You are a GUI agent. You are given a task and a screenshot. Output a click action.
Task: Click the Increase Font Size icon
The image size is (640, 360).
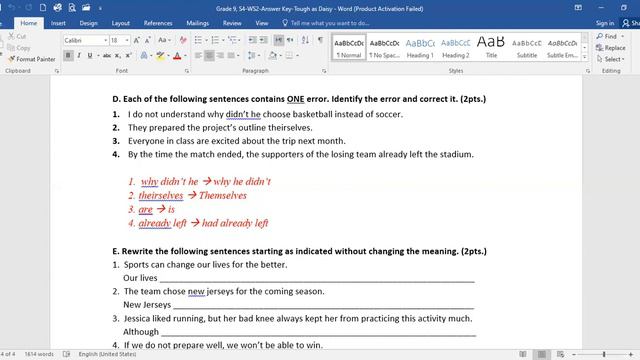137,40
